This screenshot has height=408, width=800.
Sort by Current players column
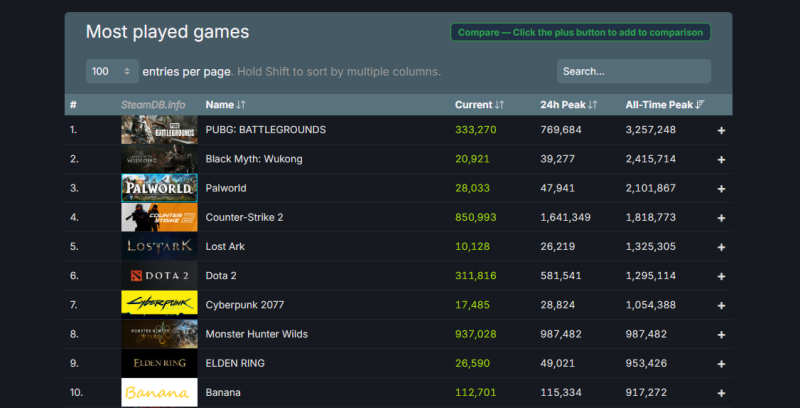[479, 104]
